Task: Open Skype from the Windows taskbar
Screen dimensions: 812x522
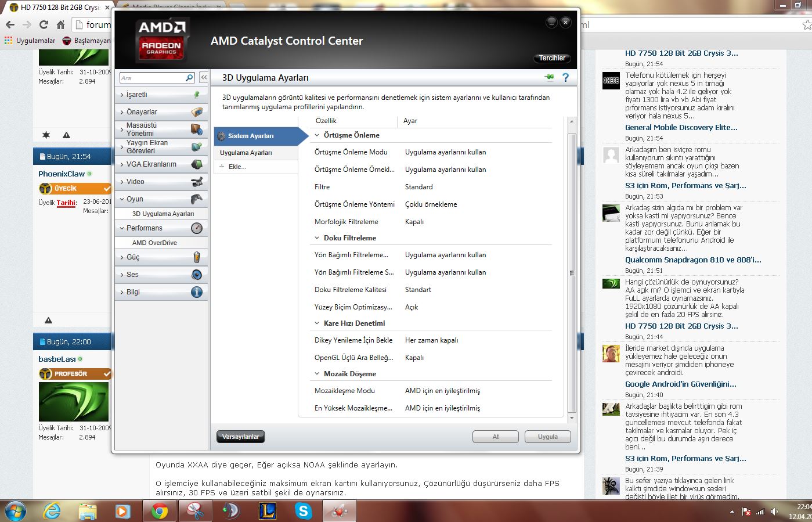Action: point(303,511)
